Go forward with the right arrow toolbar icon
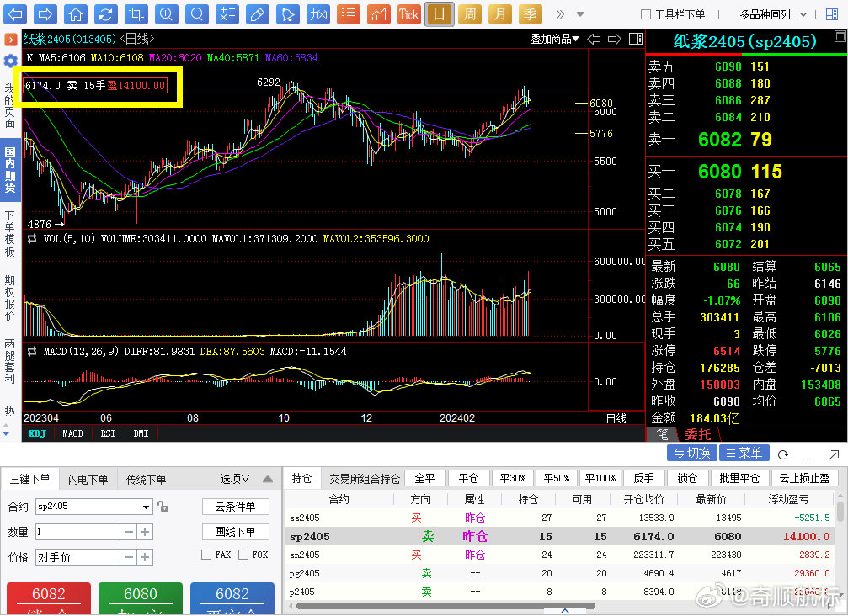Screen dimensions: 848x616 [45, 14]
